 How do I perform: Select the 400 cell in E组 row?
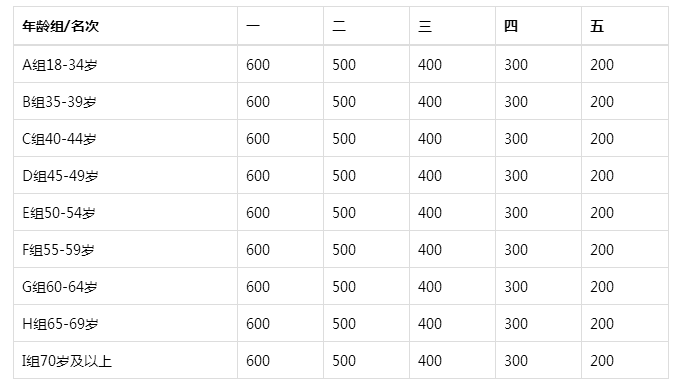point(430,212)
